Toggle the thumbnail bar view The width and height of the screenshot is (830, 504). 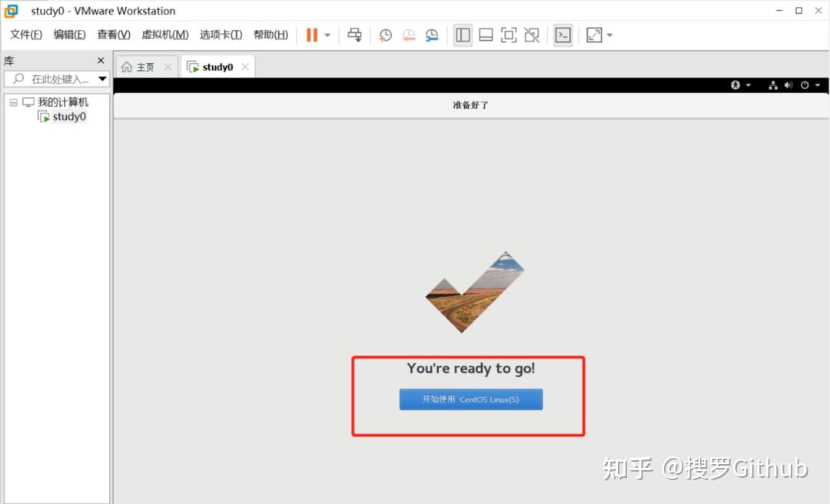point(486,35)
